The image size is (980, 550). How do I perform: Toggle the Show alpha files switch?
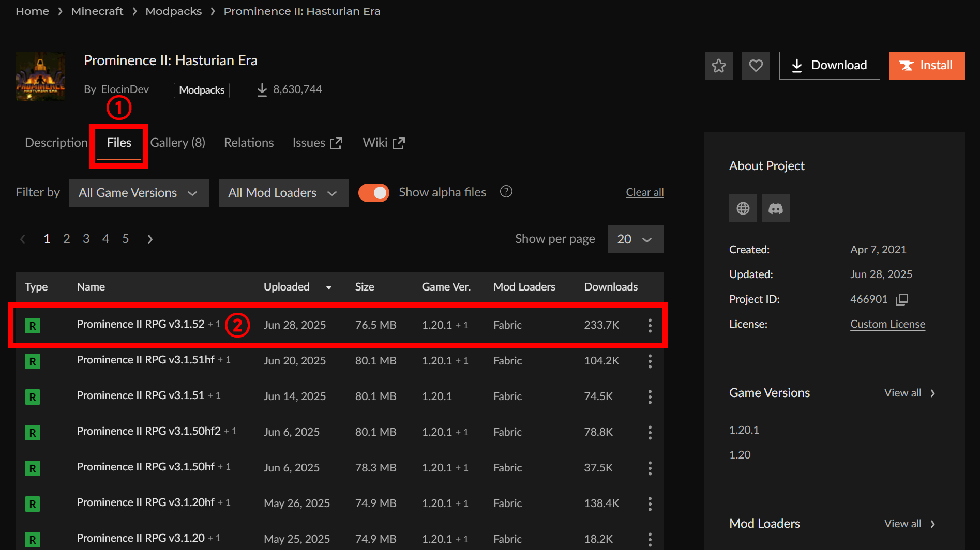pos(373,193)
